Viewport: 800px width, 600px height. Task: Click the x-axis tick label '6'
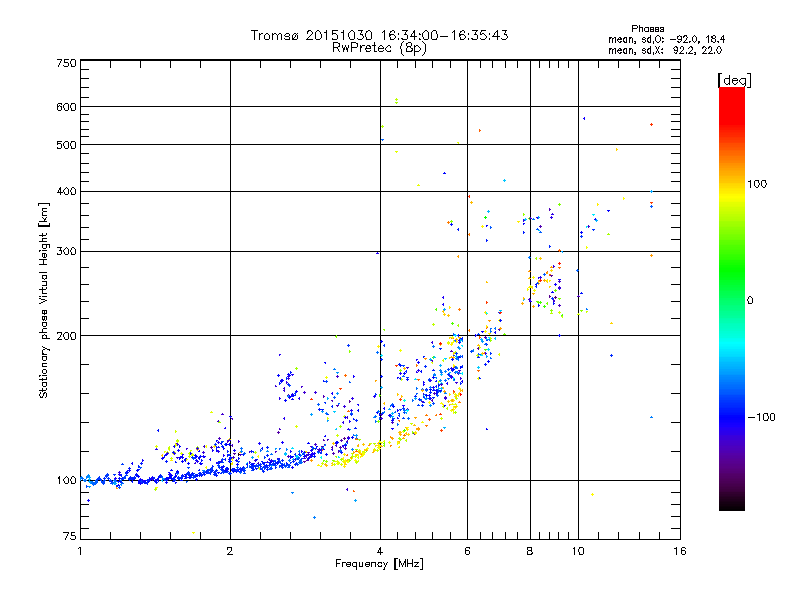[x=467, y=551]
